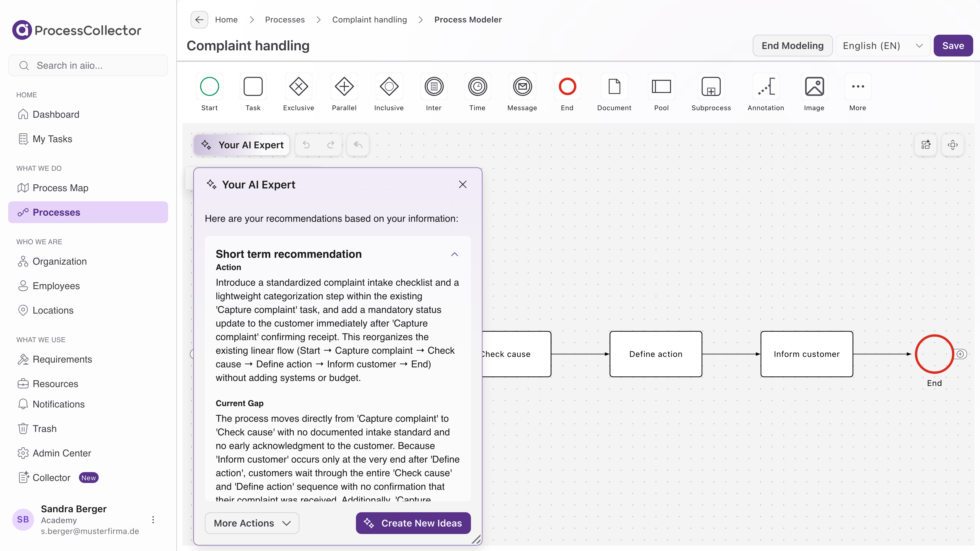The width and height of the screenshot is (980, 551).
Task: Select the Pool shape icon
Action: 661,87
